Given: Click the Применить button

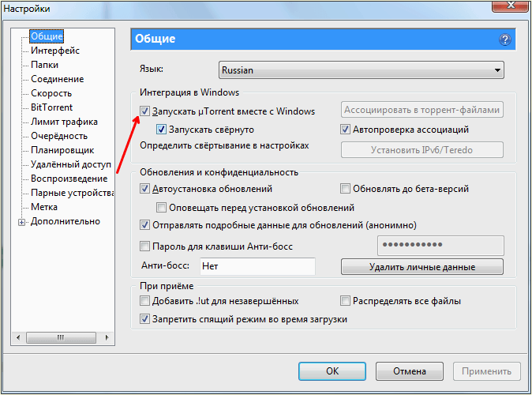Looking at the screenshot, I should [486, 371].
